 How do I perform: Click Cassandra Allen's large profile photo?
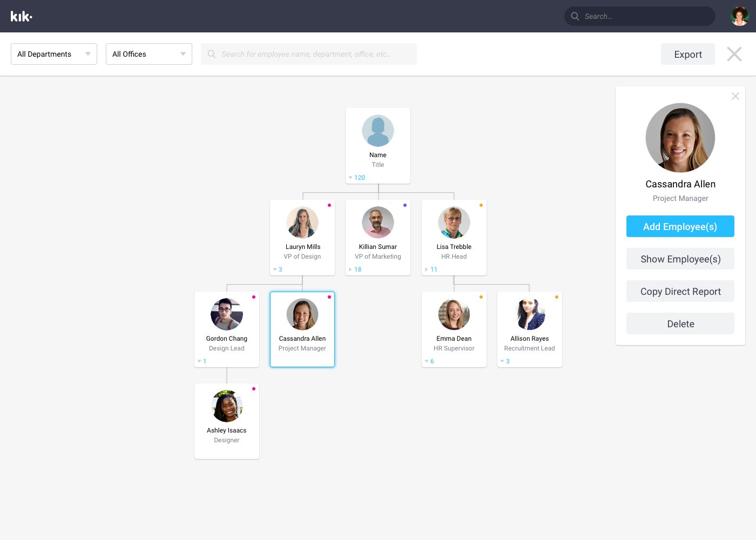(x=680, y=138)
